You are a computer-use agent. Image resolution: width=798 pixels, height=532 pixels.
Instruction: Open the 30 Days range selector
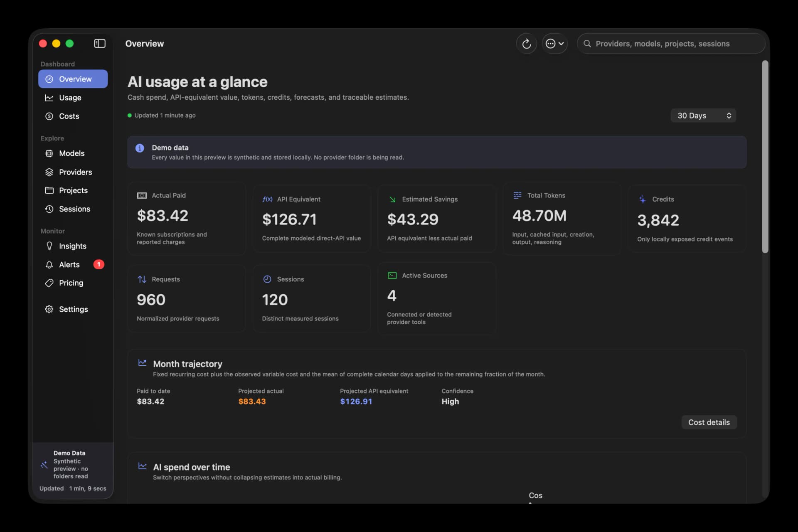[x=703, y=116]
